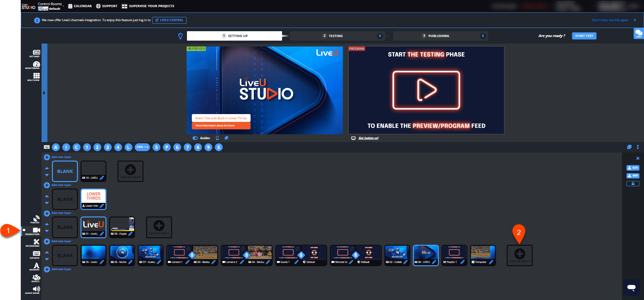Click the LiveU Central button
The width and height of the screenshot is (644, 300).
[x=169, y=20]
